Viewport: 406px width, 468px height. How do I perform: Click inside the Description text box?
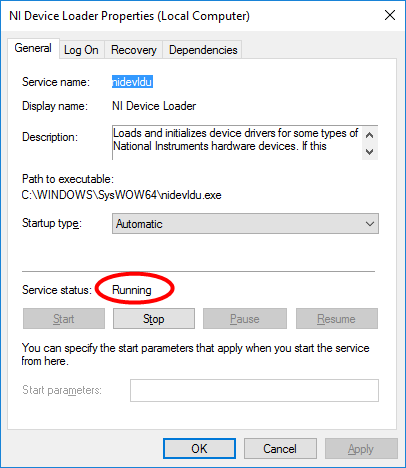(237, 142)
